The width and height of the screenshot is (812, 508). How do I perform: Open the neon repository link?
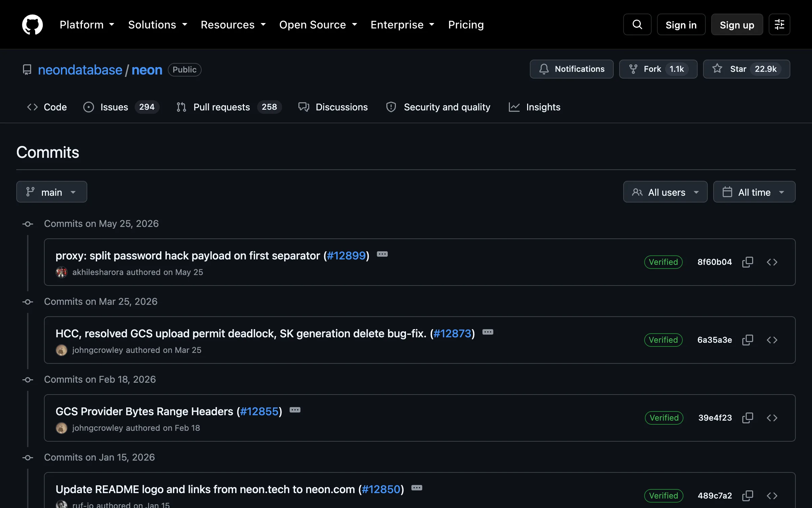(147, 70)
